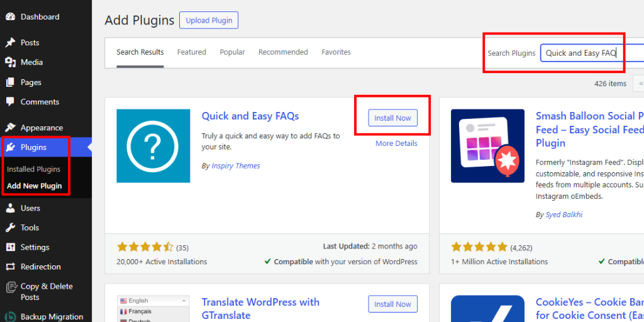Open the Smash Balloon Social plugin title
Viewport: 644px width, 322px height.
590,130
